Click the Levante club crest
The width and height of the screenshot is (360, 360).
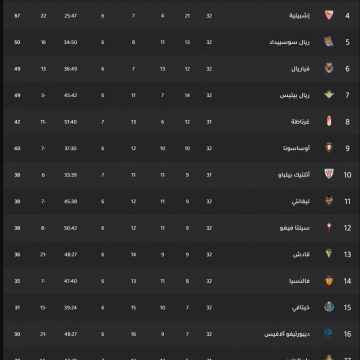(329, 201)
